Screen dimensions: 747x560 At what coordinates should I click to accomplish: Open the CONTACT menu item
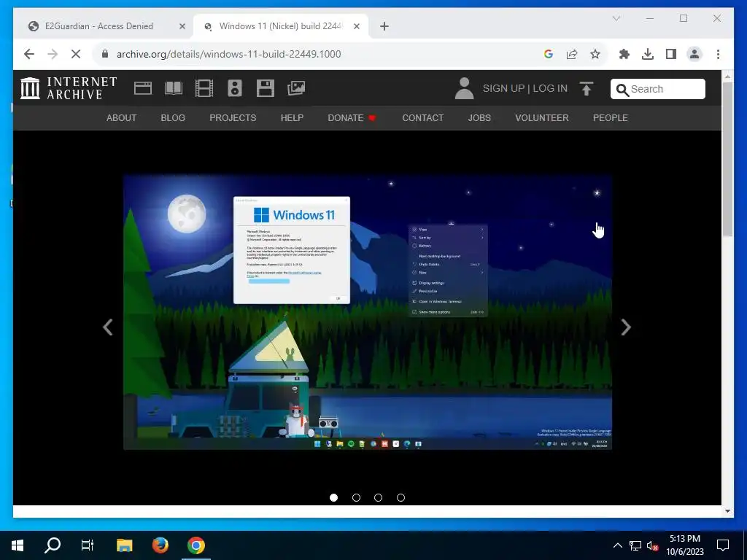point(422,118)
